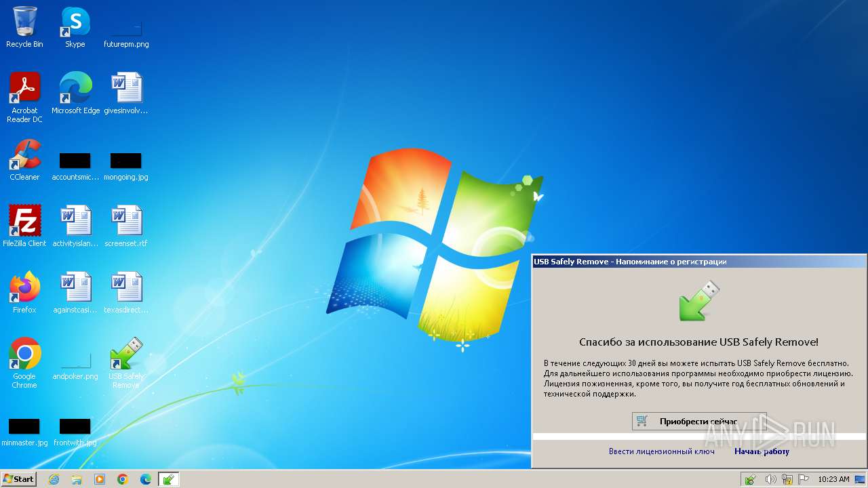This screenshot has width=868, height=488.
Task: Select the texasdirect... Word document
Action: click(x=126, y=292)
